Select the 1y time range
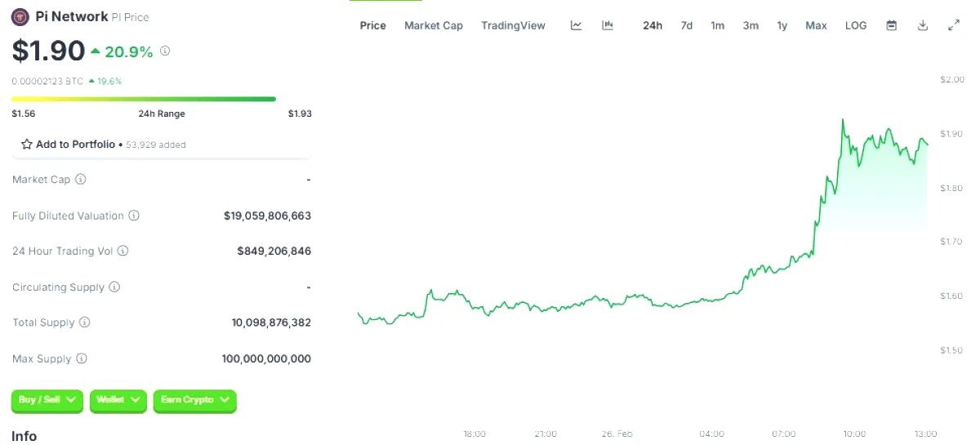The height and width of the screenshot is (445, 980). point(782,25)
